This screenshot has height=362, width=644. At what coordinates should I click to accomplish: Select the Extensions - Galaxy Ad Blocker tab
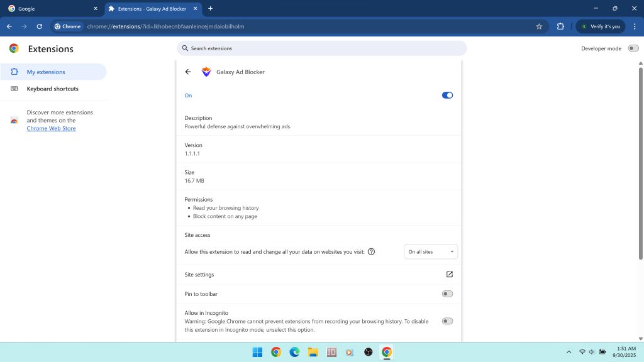[151, 9]
